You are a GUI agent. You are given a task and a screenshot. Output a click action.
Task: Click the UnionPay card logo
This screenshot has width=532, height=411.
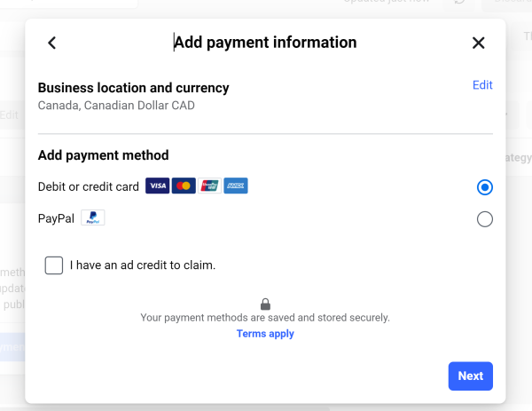(209, 186)
